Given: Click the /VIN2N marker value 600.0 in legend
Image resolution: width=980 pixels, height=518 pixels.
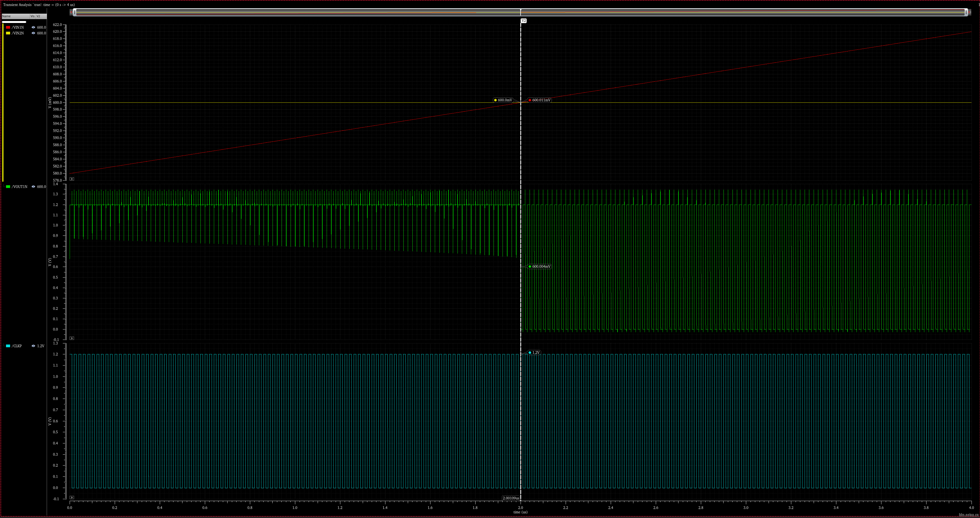Looking at the screenshot, I should 42,33.
